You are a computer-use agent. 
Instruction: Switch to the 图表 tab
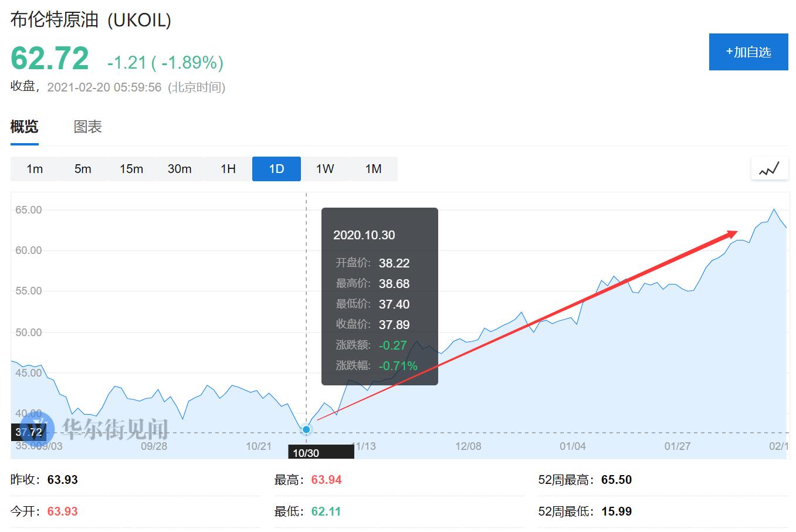pos(87,127)
